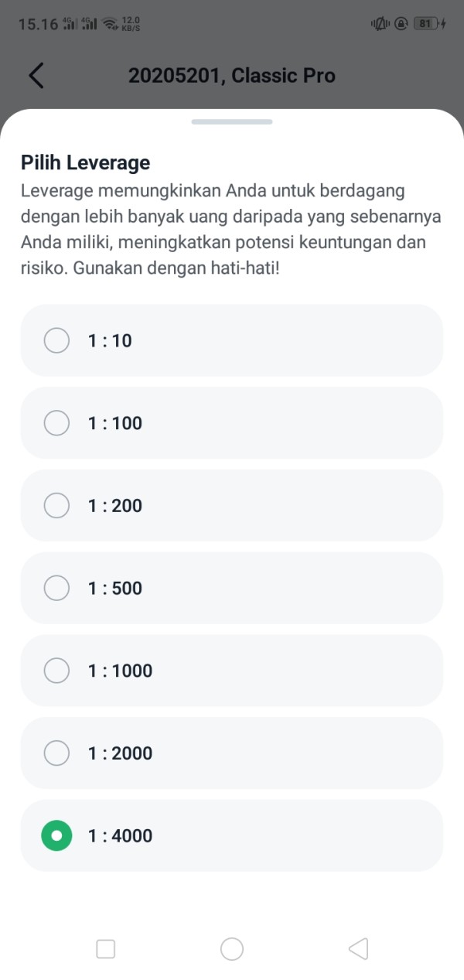Select the 1 : 500 radio button

click(x=56, y=589)
